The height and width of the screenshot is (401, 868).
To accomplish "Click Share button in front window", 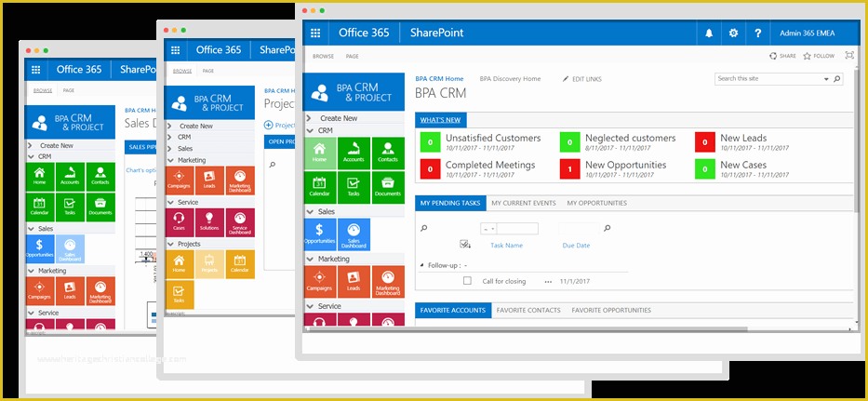I will [782, 56].
